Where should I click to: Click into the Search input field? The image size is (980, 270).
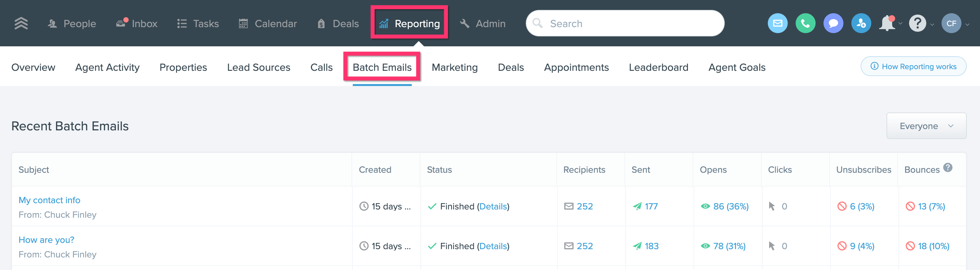click(x=625, y=23)
